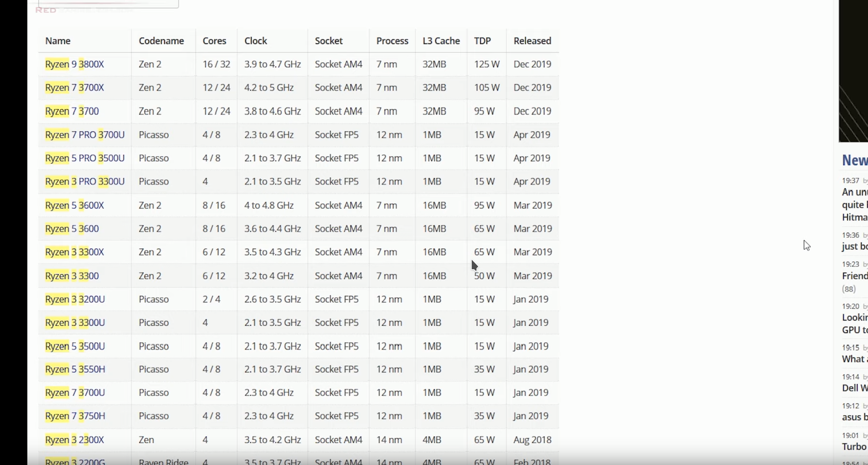
Task: Open the Ryzen 9 3800X link
Action: 75,64
